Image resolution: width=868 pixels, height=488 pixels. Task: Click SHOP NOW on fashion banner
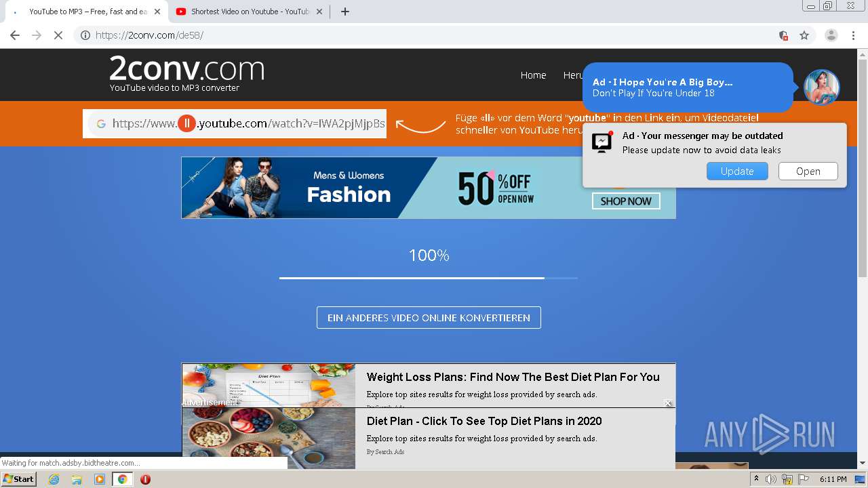(x=626, y=201)
